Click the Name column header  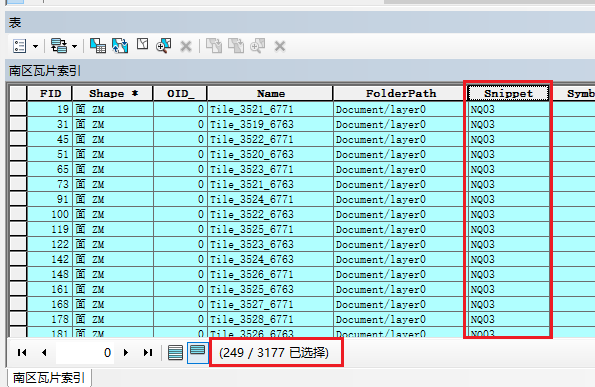[x=270, y=93]
